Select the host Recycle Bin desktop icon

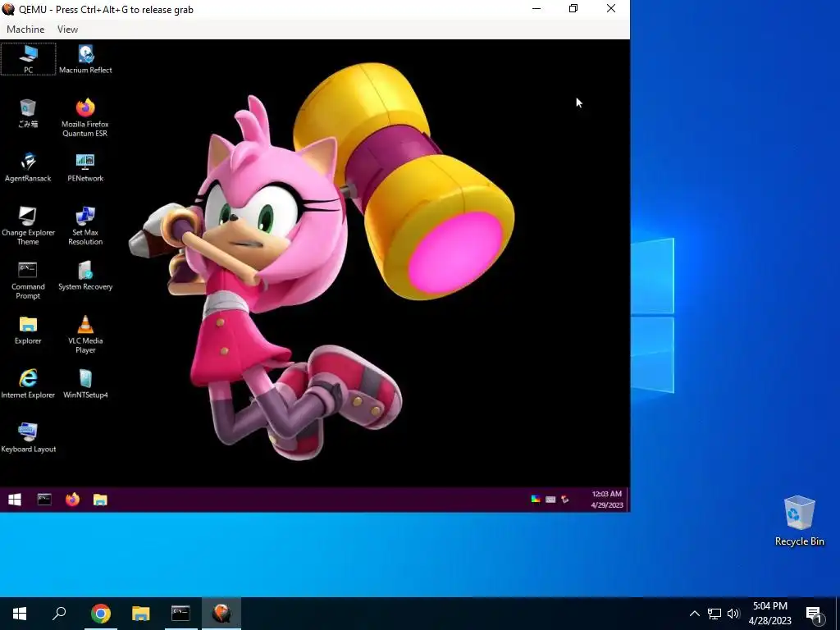(799, 521)
